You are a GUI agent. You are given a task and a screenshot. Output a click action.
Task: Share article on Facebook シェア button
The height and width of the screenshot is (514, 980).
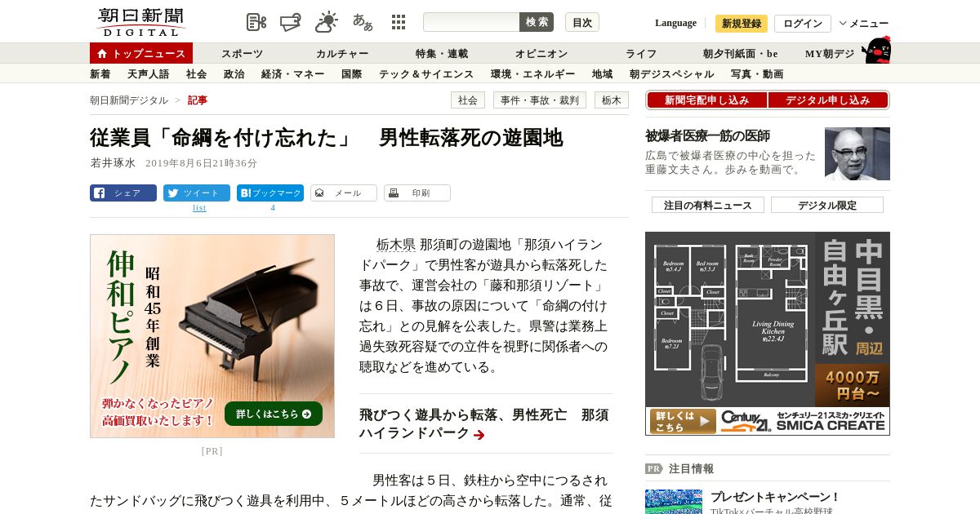click(123, 193)
